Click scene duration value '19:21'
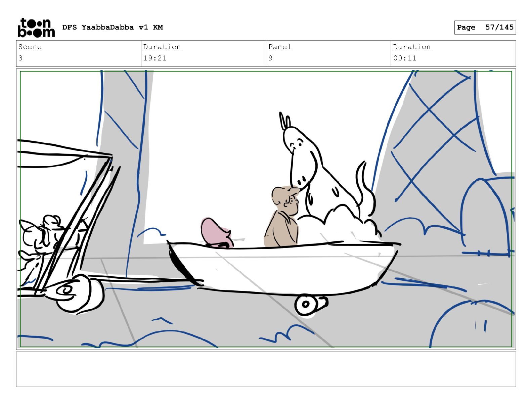The image size is (532, 411). tap(155, 58)
